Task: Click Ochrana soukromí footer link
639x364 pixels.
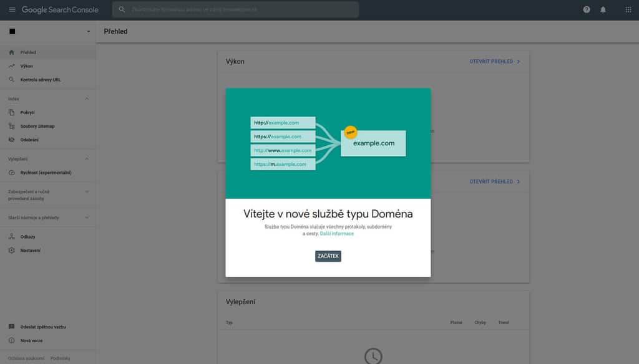Action: [x=26, y=358]
